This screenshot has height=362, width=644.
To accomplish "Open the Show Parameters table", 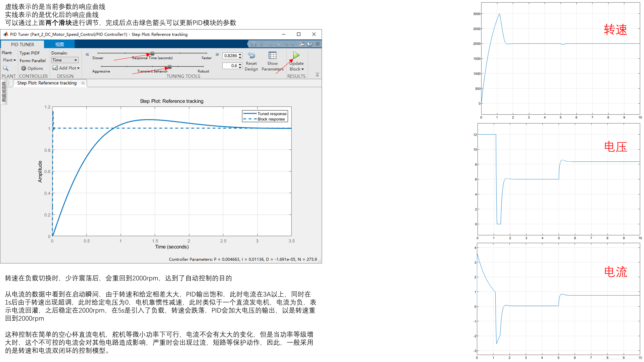I will (x=272, y=55).
